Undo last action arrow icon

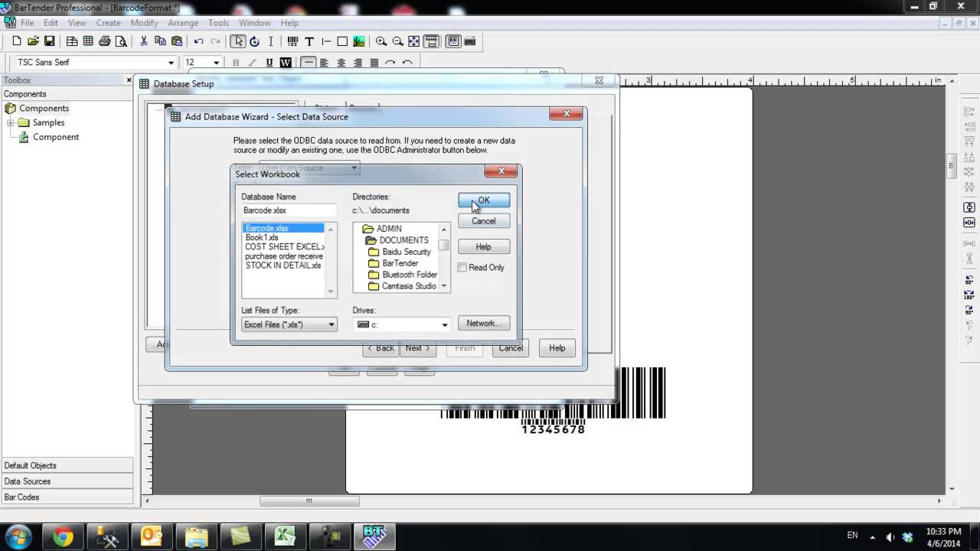199,41
